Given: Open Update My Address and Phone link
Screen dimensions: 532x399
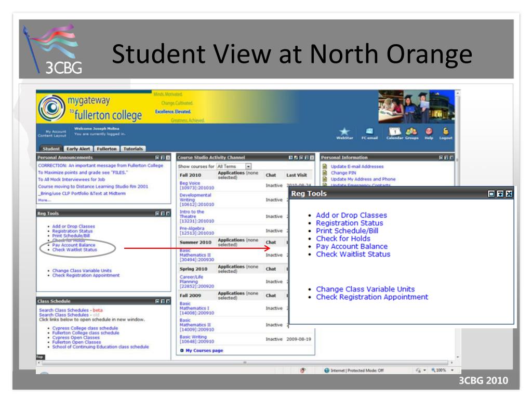Looking at the screenshot, I should [x=363, y=179].
